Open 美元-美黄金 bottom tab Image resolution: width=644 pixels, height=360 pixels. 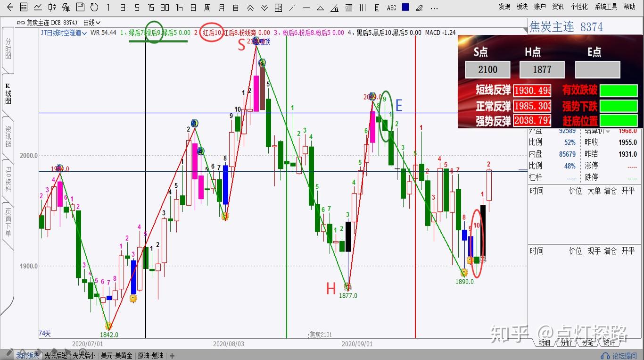pos(116,355)
